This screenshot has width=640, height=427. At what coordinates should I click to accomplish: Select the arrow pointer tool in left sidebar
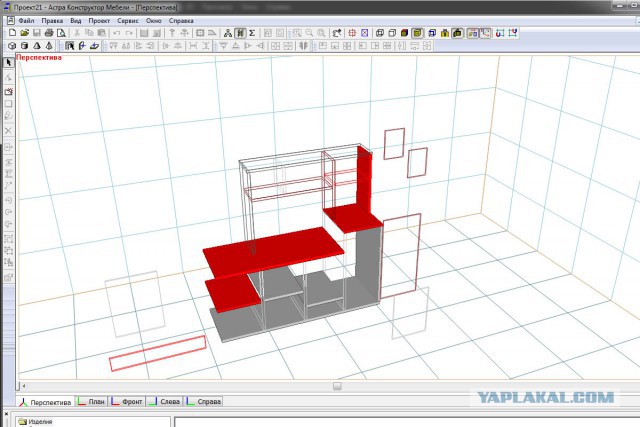click(x=9, y=62)
